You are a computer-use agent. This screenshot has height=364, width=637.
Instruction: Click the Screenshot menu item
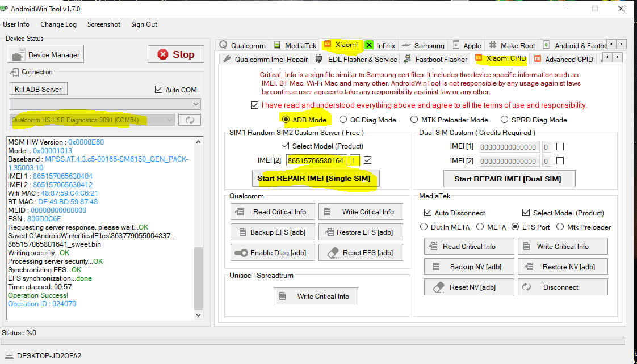103,24
